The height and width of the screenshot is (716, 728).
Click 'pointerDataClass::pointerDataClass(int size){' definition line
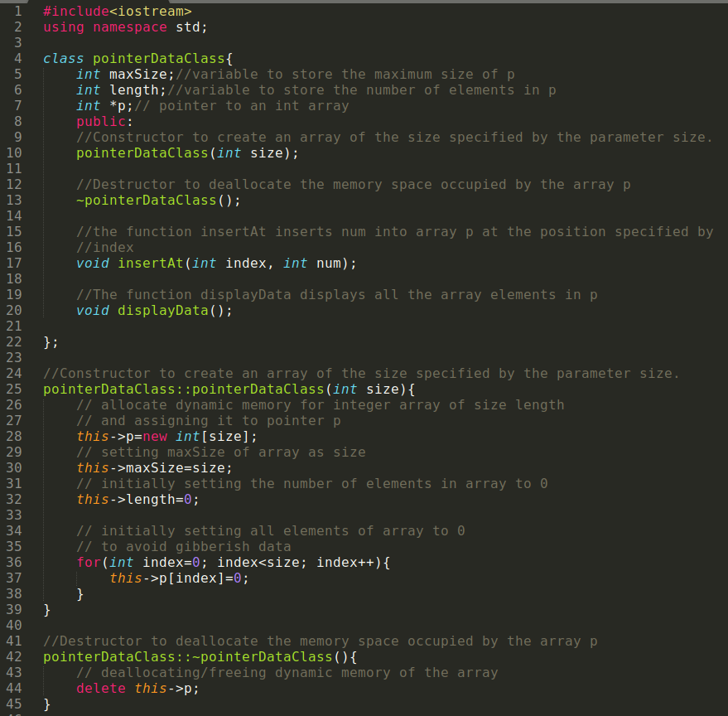[x=229, y=389]
